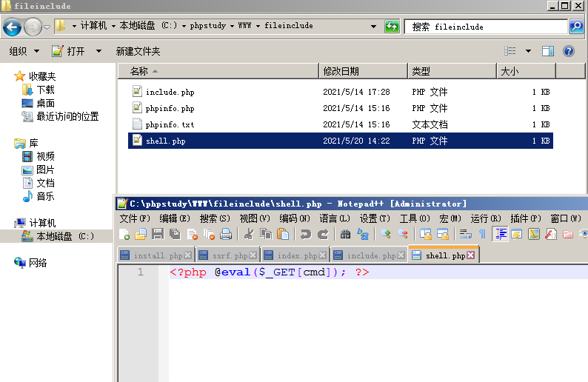Click the Undo arrow in Notepad++
Screen dimensions: 588x382
pyautogui.click(x=306, y=234)
